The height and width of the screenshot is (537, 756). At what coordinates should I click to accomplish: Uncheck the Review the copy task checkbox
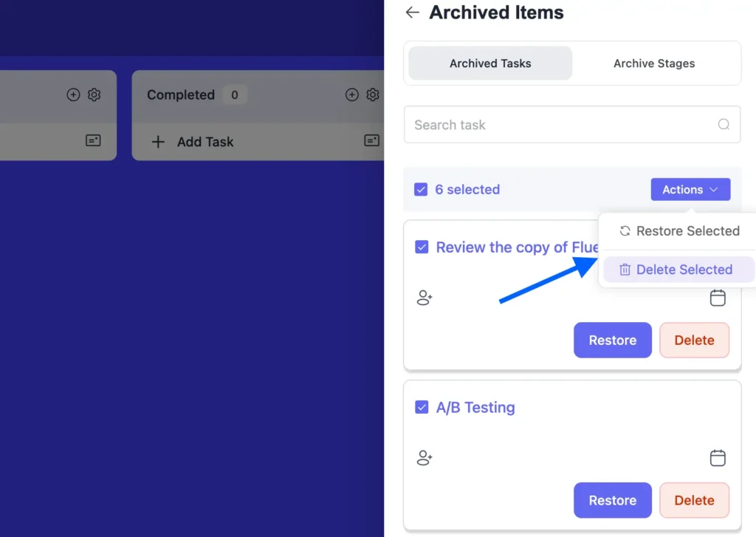tap(422, 247)
